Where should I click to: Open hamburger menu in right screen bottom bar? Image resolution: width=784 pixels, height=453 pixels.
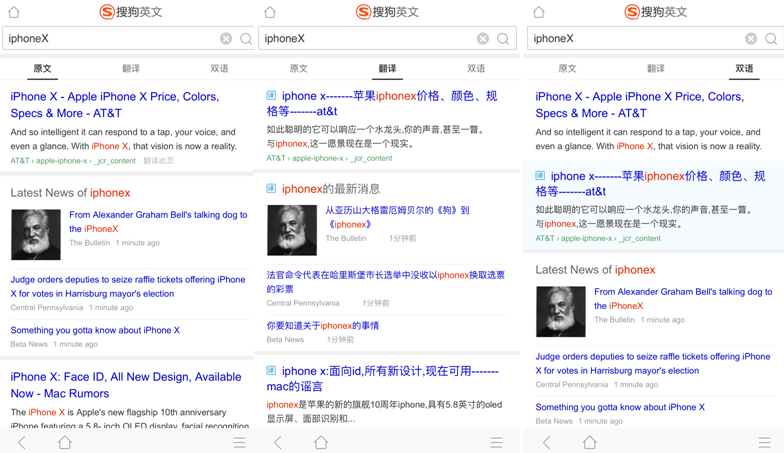click(x=764, y=442)
